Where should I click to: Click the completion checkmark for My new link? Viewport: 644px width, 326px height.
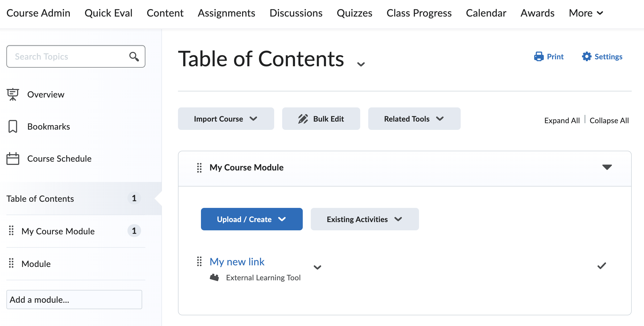pyautogui.click(x=602, y=266)
